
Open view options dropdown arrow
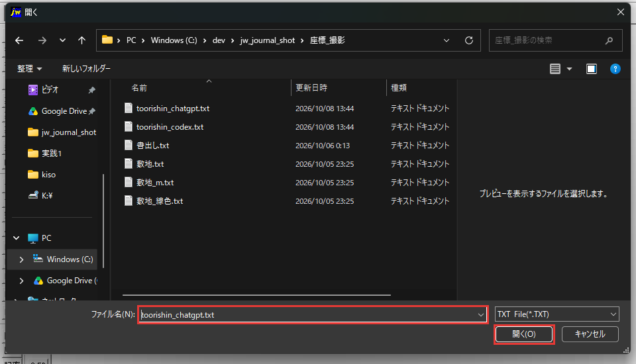(x=570, y=69)
